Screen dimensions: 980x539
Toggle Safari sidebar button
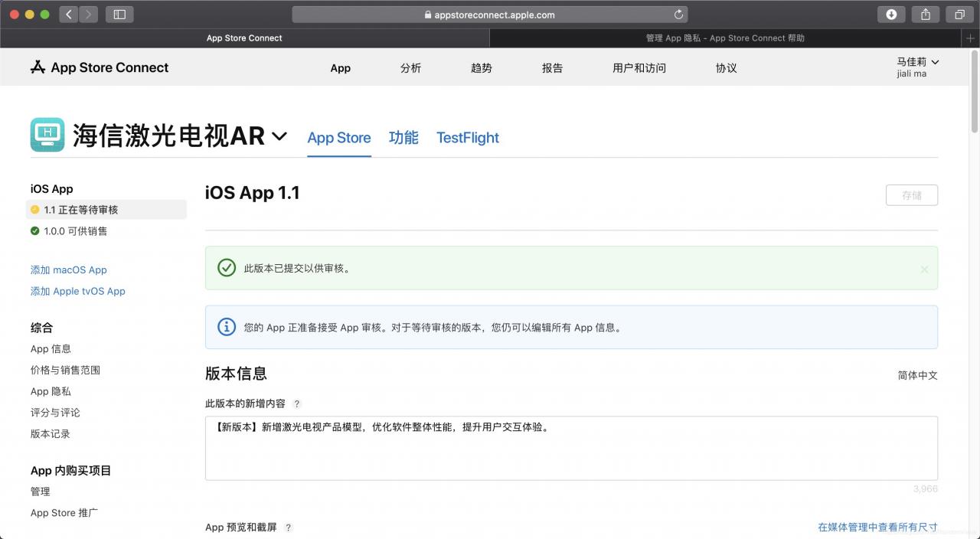(x=119, y=14)
